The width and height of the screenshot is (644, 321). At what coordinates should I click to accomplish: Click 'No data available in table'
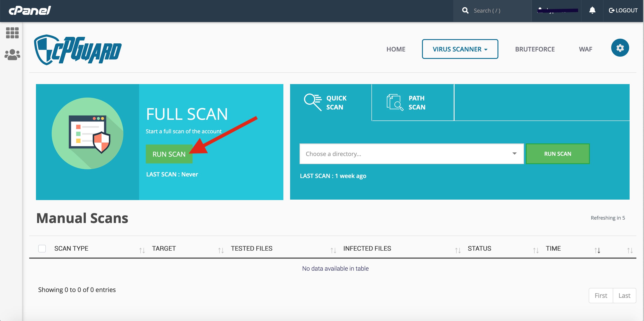(x=335, y=268)
